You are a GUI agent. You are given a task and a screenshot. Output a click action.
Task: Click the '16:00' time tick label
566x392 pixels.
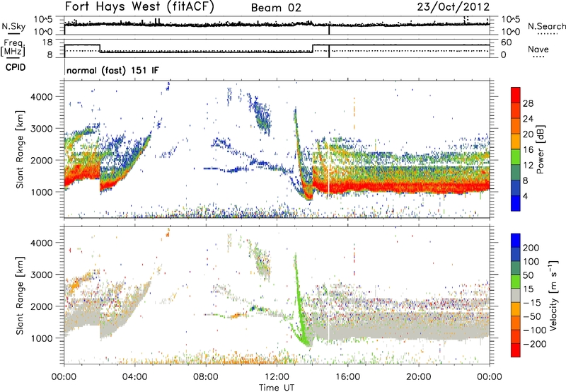(x=347, y=377)
